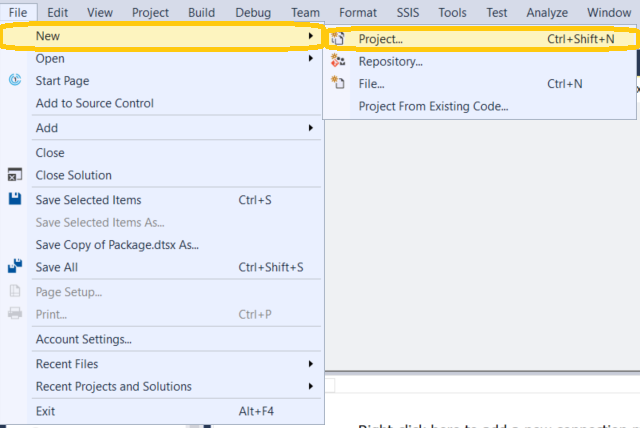Open Account Settings
The image size is (640, 428).
pyautogui.click(x=84, y=339)
